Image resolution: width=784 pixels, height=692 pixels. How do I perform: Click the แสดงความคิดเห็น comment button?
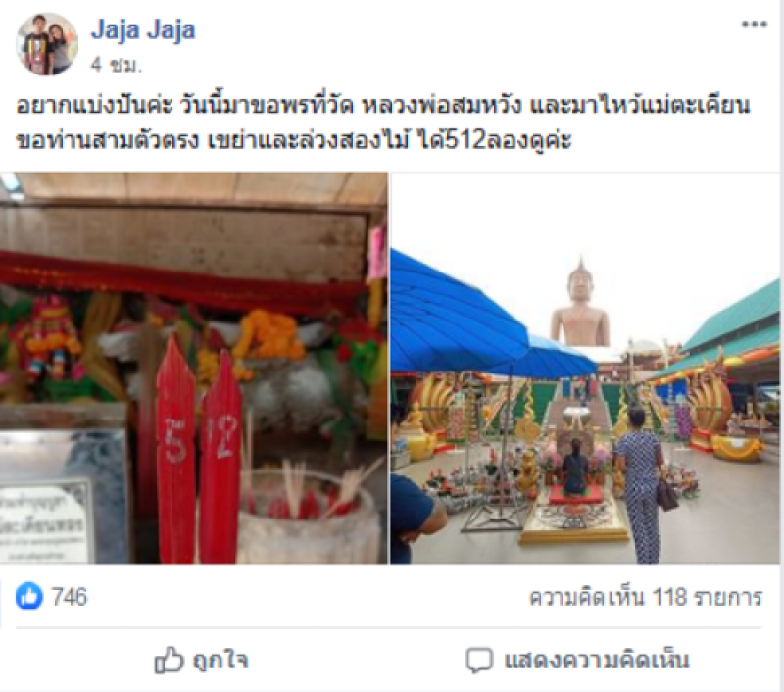click(x=578, y=661)
